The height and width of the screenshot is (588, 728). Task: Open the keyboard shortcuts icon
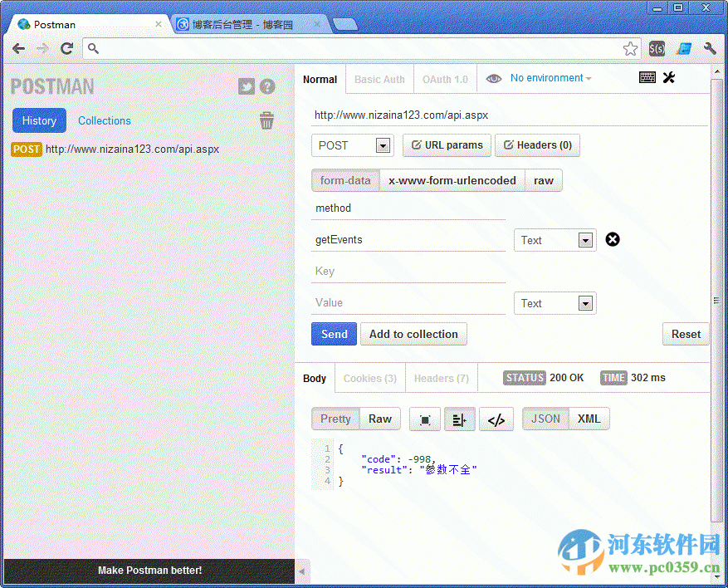647,77
